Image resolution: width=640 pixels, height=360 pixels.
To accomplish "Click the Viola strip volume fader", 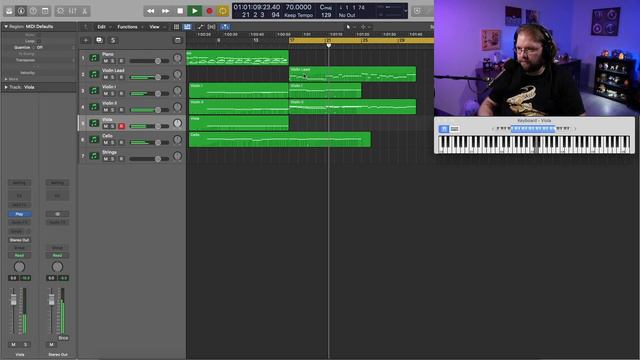I will point(13,300).
